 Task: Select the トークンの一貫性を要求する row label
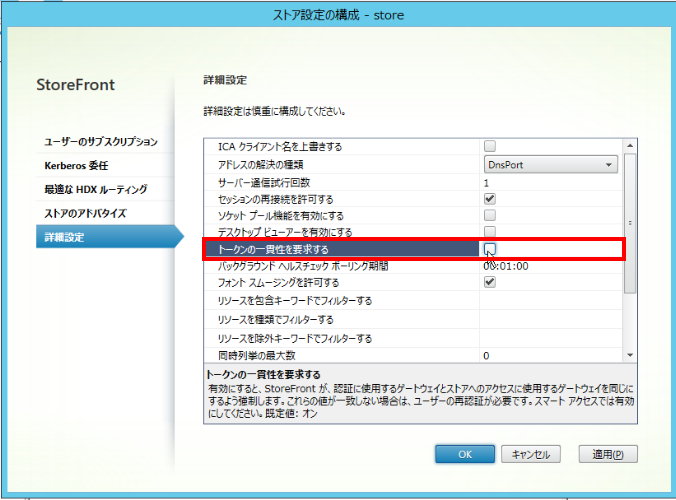273,249
